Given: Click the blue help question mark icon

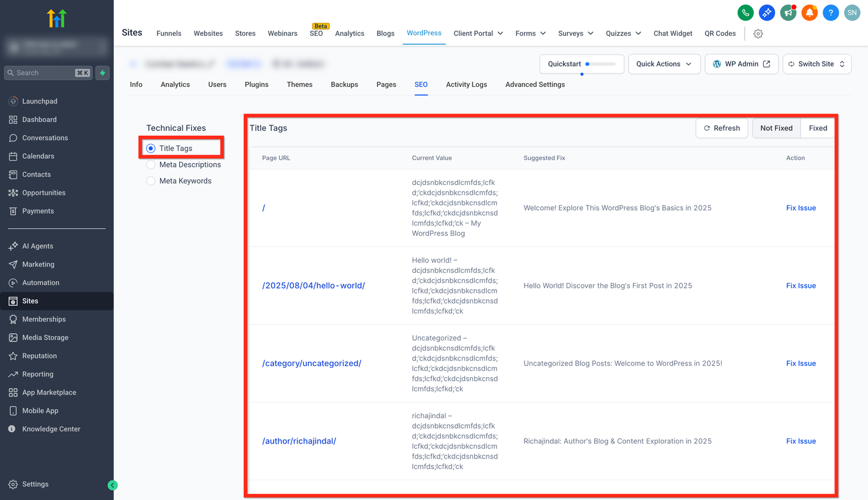Looking at the screenshot, I should [x=831, y=12].
